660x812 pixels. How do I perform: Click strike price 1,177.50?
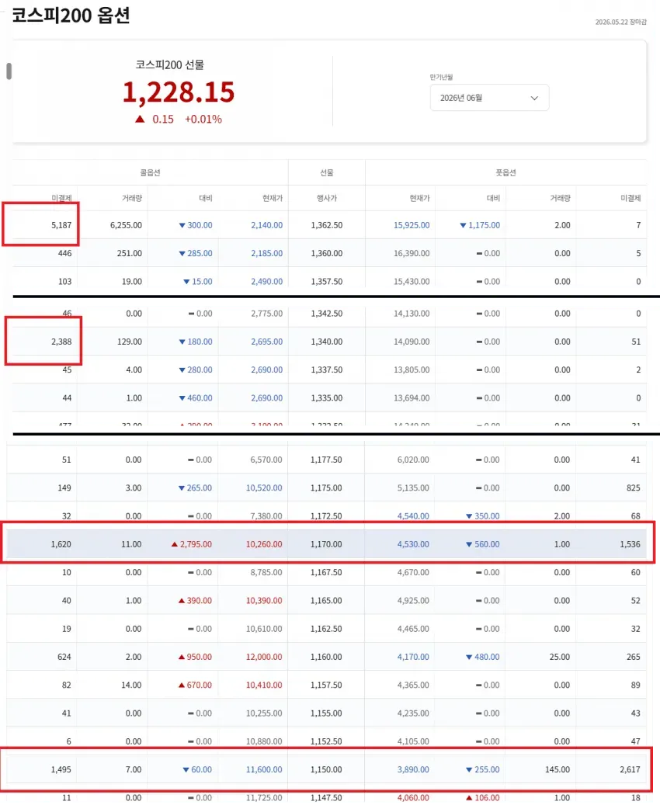pyautogui.click(x=326, y=460)
